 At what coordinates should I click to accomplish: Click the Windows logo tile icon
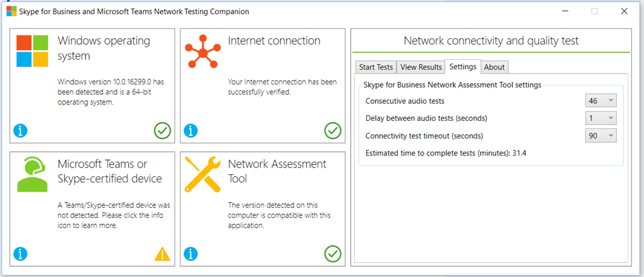pos(33,50)
